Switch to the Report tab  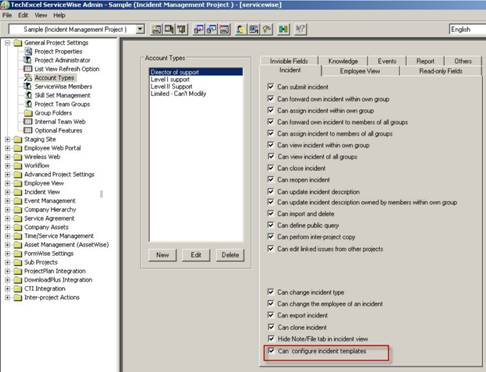tap(425, 61)
